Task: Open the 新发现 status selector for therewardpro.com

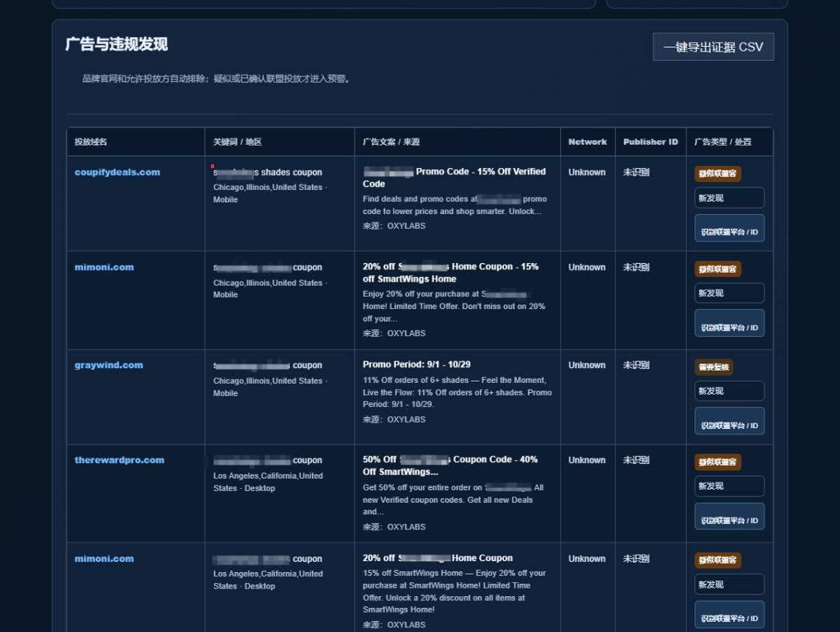Action: click(x=729, y=486)
